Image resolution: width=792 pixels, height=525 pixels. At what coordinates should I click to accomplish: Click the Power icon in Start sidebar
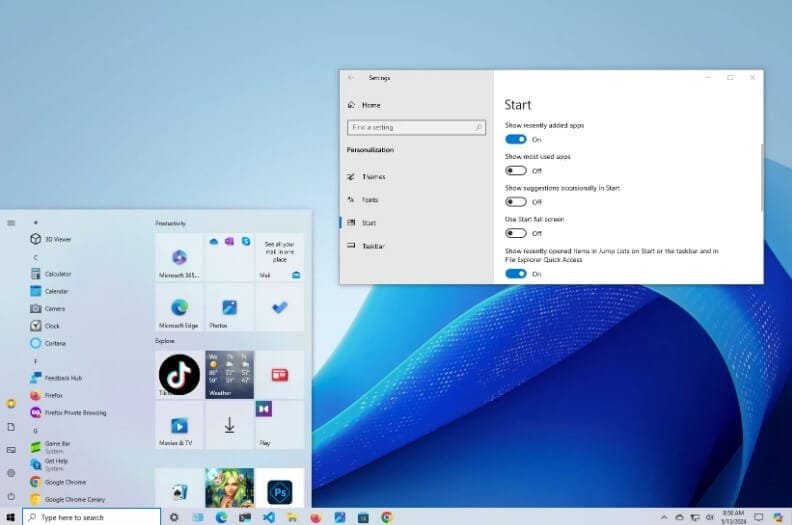(11, 496)
